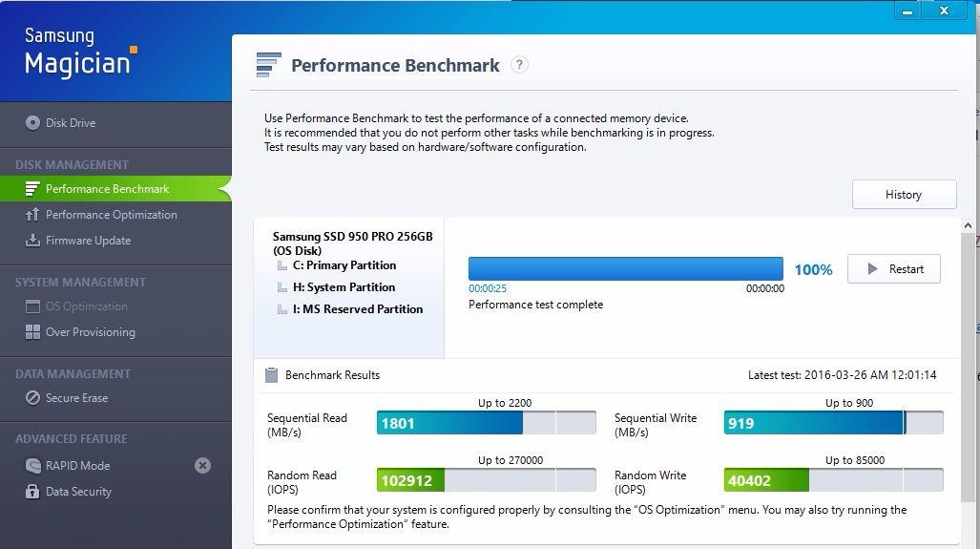Click remaining time 00:00:00
The width and height of the screenshot is (980, 549).
[x=765, y=288]
